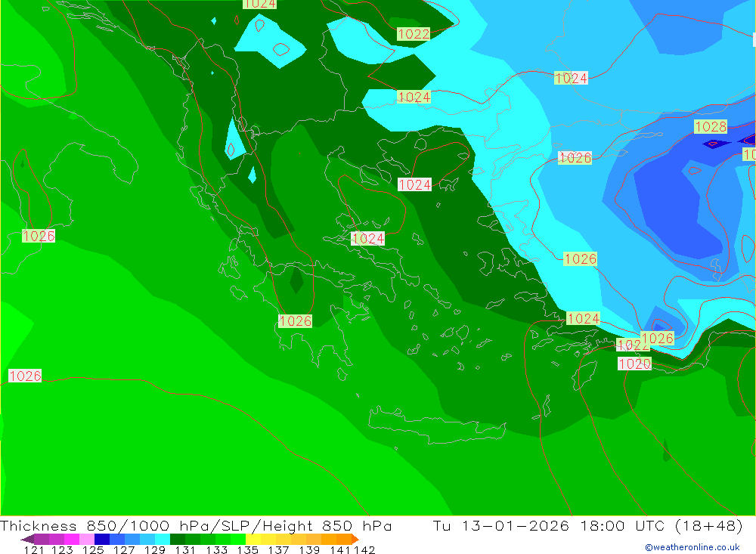This screenshot has height=554, width=756.
Task: Click the date 'Tu 13-01-2026 18:00 UTC (18+48)'
Action: 587,525
